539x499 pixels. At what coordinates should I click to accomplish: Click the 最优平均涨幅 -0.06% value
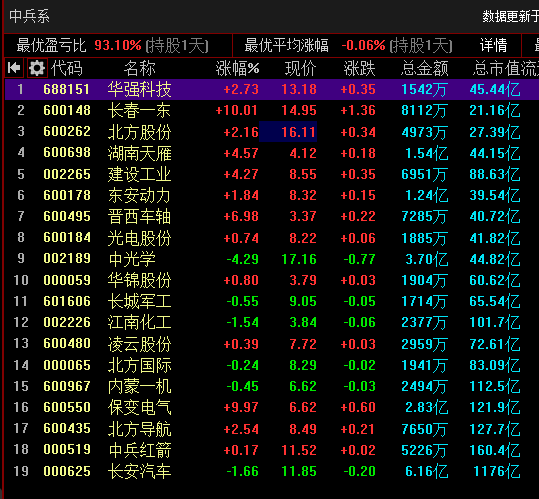[x=363, y=45]
